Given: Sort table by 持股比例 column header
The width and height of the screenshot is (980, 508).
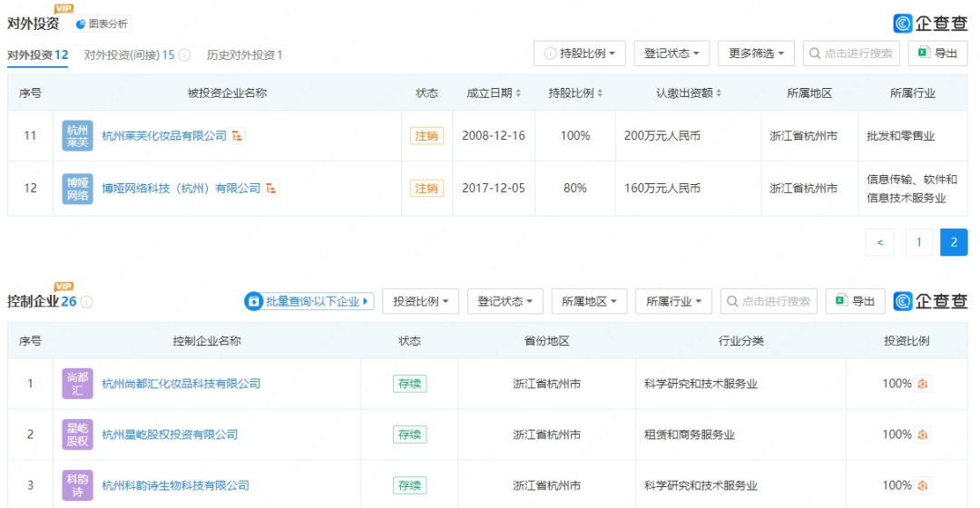Looking at the screenshot, I should [x=575, y=93].
